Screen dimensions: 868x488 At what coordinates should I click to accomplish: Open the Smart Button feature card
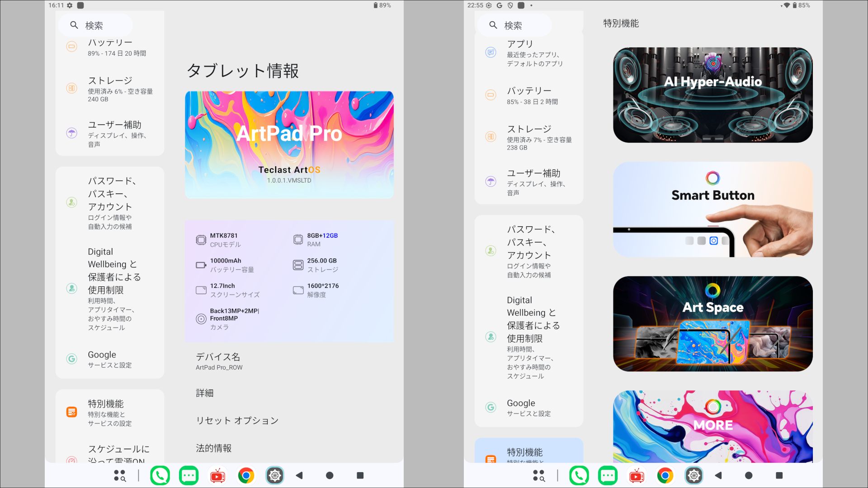(x=712, y=209)
